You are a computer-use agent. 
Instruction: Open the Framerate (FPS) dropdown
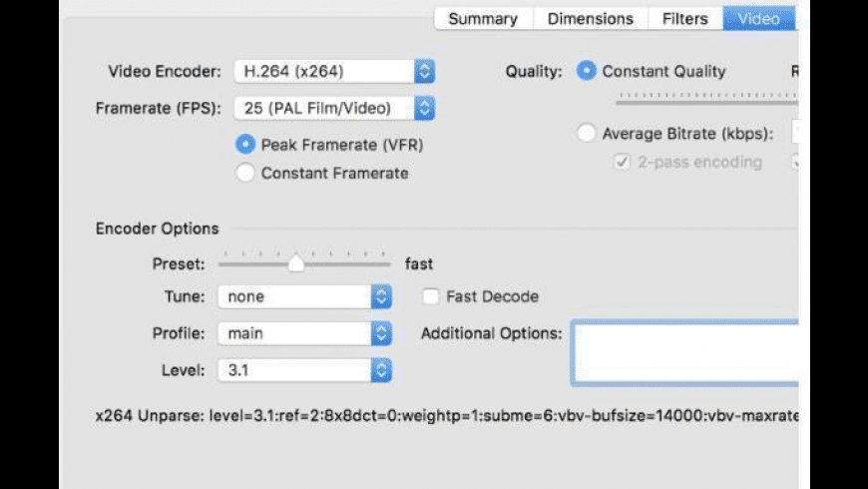click(424, 108)
